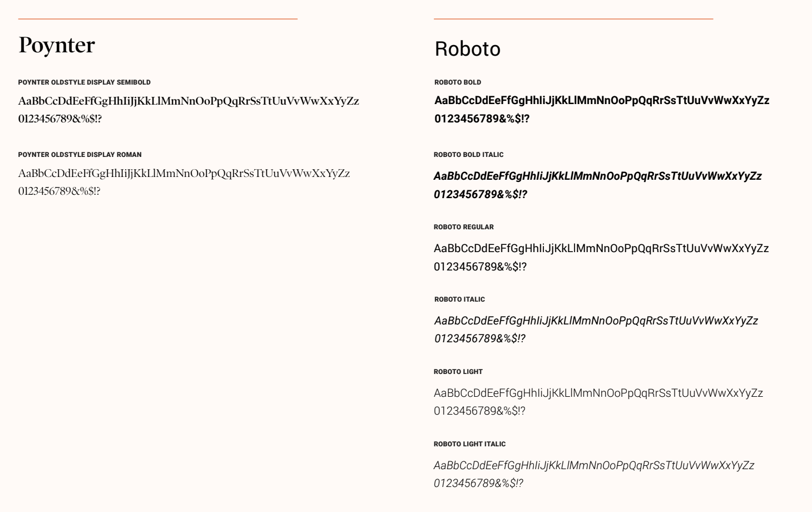Click the Roboto Bold Italic alphabet sample
812x512 pixels.
click(598, 176)
